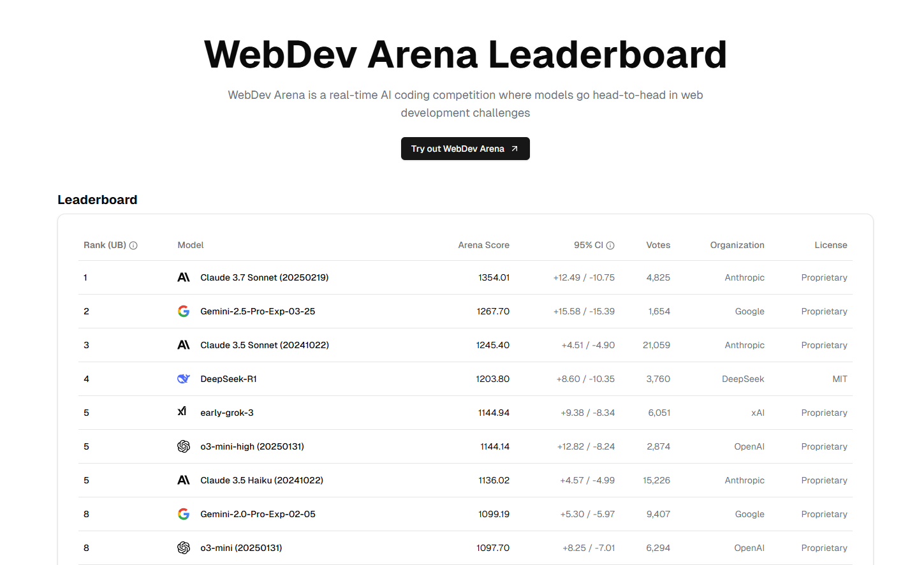924x565 pixels.
Task: Open the Claude 3.5 Haiku (20241022) model link
Action: coord(261,480)
